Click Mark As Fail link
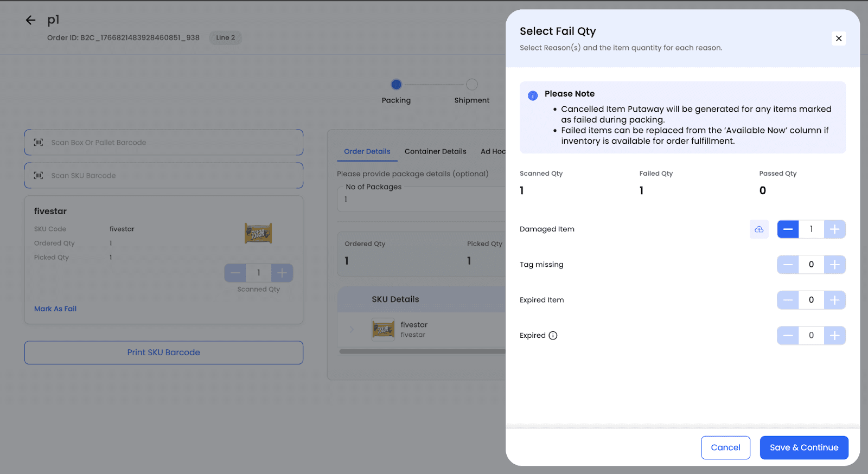868x474 pixels. (x=55, y=309)
